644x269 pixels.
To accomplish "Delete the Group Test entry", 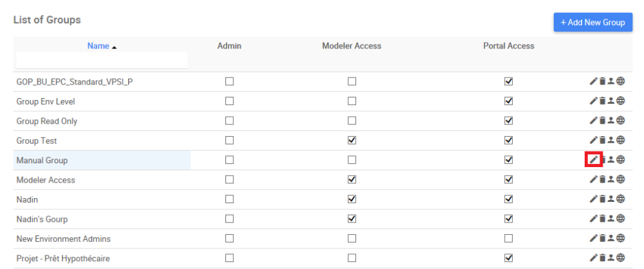I will [x=603, y=140].
